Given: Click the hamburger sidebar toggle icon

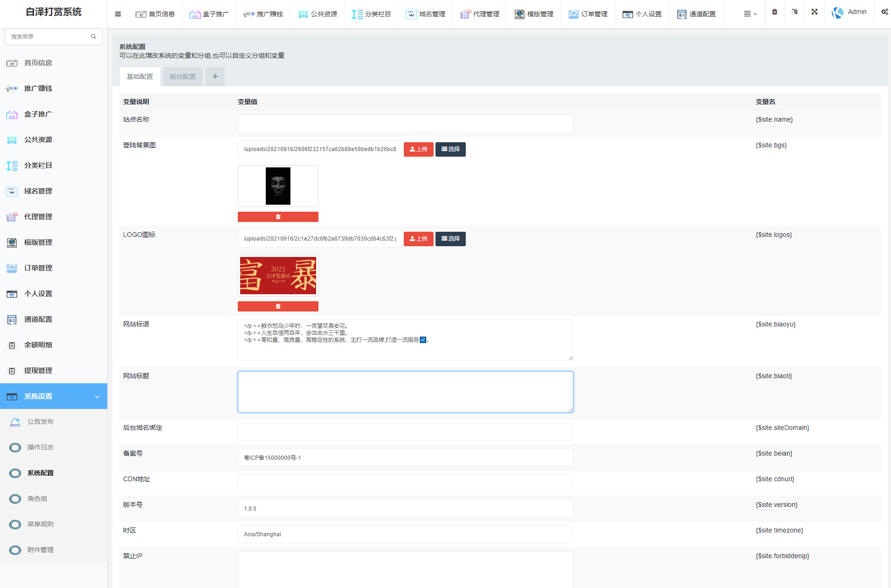Looking at the screenshot, I should 118,14.
